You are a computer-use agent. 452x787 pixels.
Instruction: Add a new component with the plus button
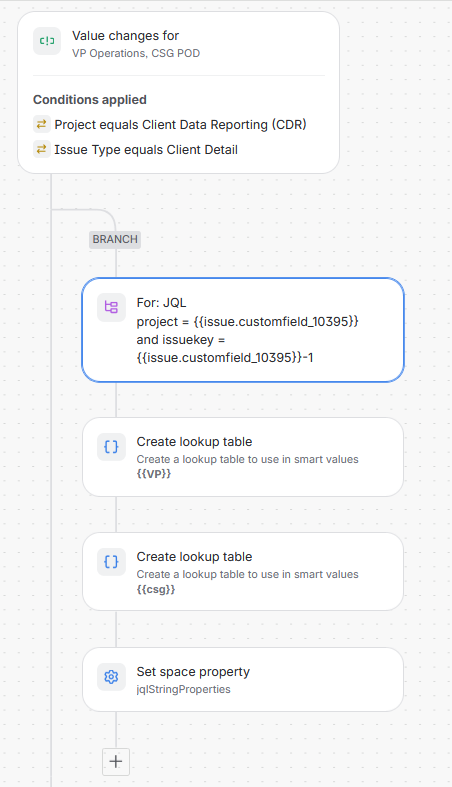click(116, 761)
